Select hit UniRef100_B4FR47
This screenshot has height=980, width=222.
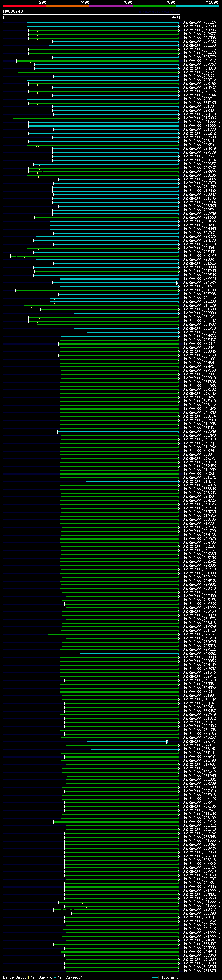pyautogui.click(x=199, y=60)
